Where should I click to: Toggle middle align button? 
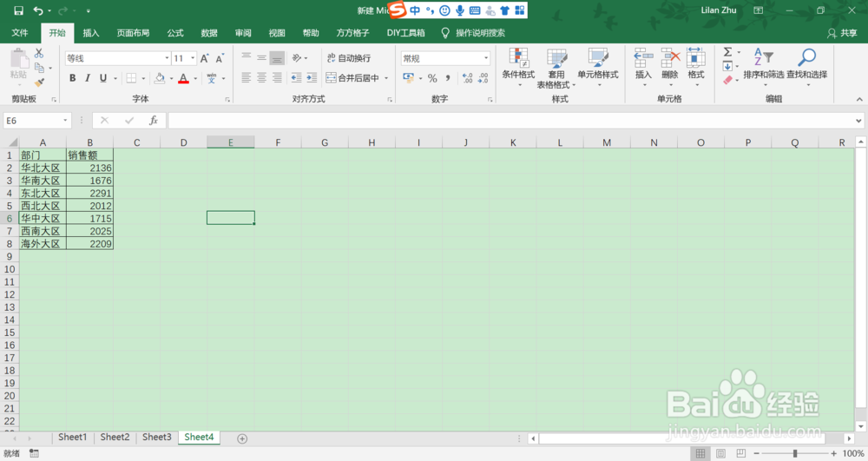262,58
